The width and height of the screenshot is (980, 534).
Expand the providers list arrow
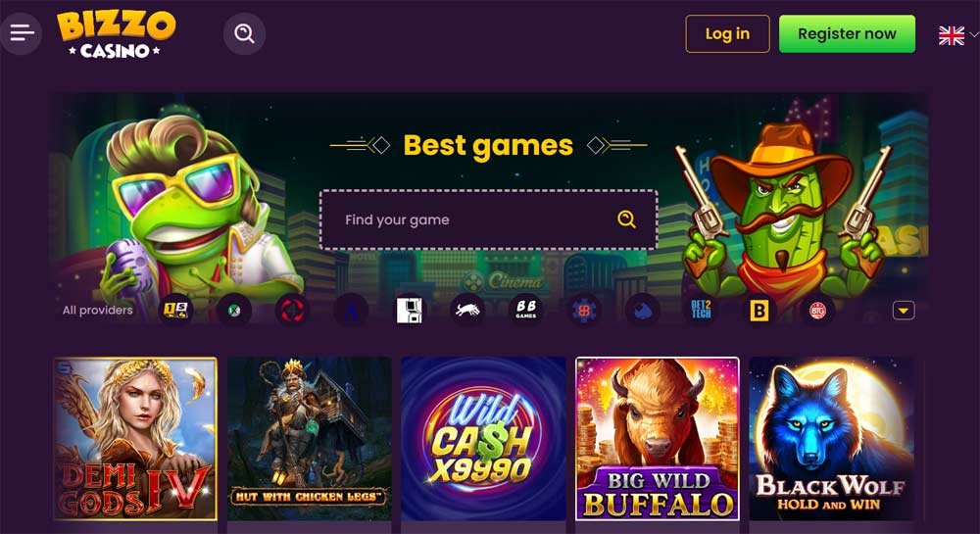click(x=904, y=311)
